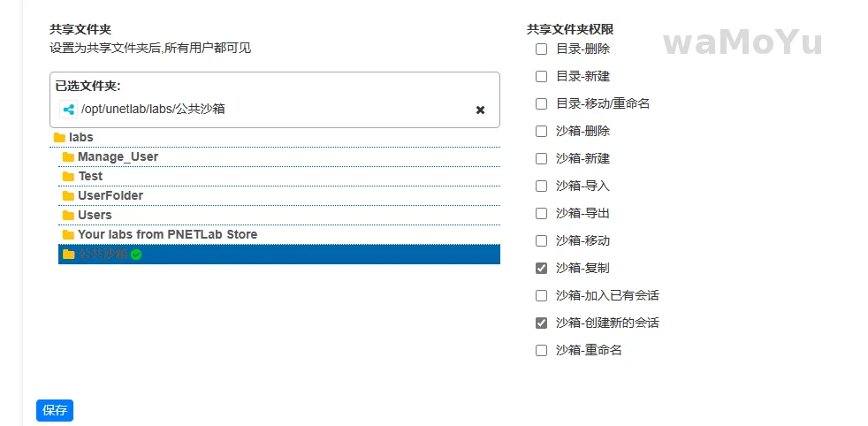
Task: Click the UserFolder folder icon
Action: pyautogui.click(x=68, y=196)
